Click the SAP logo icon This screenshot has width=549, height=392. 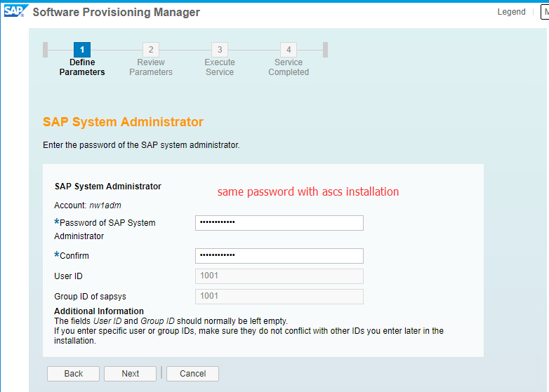15,11
